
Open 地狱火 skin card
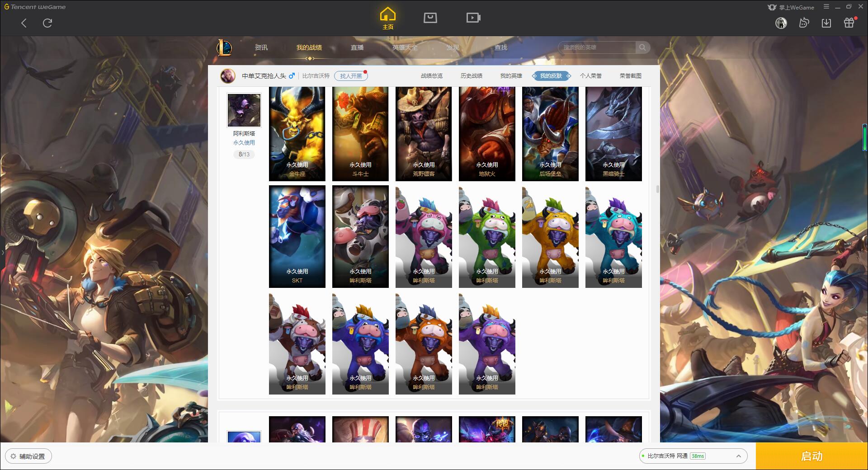[x=487, y=134]
